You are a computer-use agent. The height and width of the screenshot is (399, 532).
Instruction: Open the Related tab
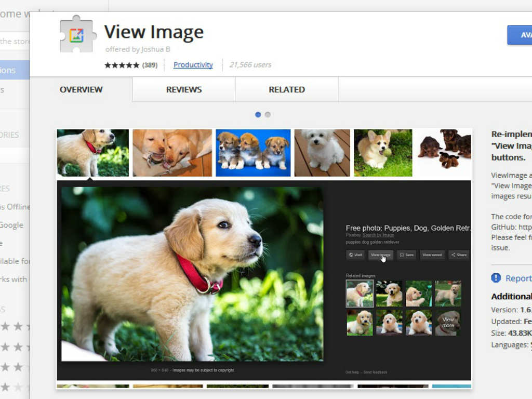click(287, 89)
